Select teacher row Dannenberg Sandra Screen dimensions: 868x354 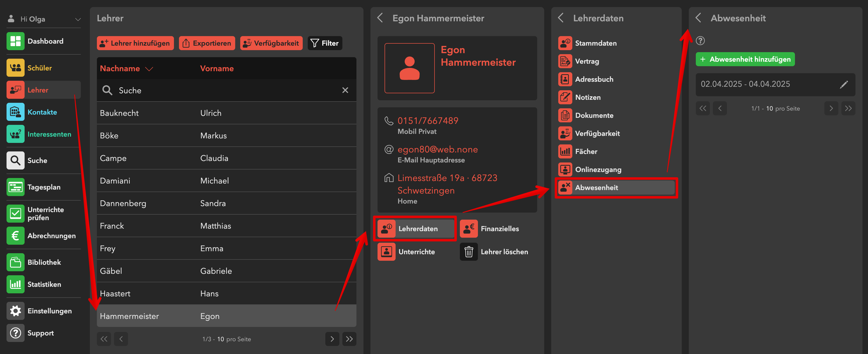point(226,203)
